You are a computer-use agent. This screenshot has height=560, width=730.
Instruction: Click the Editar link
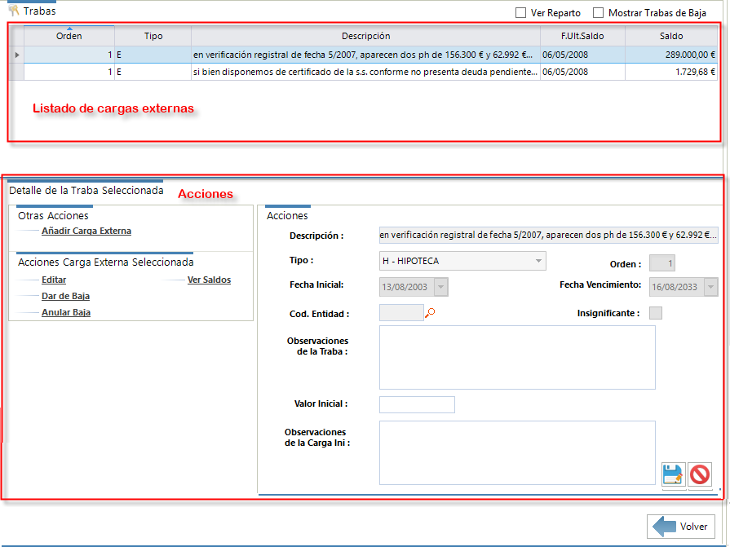click(54, 280)
